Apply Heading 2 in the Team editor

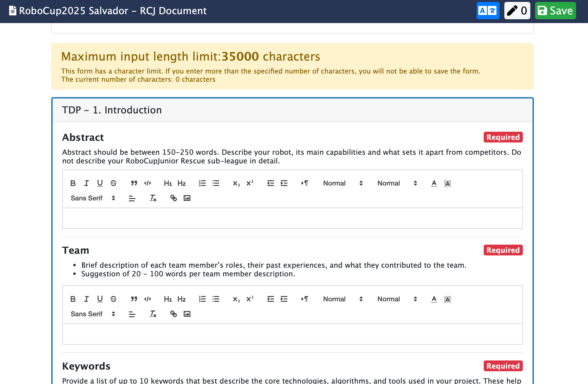(x=181, y=299)
